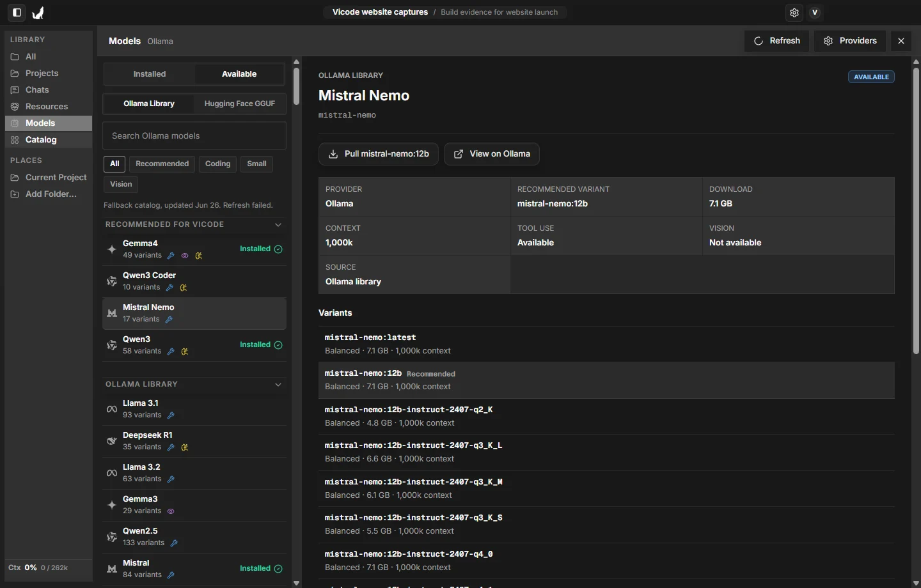The image size is (921, 588).
Task: Click Qwen3 installed checkmark icon
Action: pyautogui.click(x=278, y=345)
